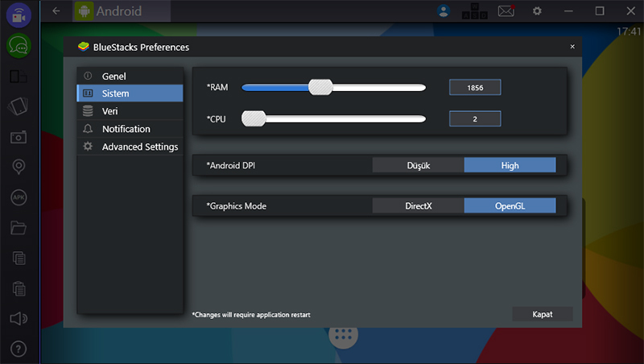The image size is (644, 364).
Task: Select the Android tab
Action: point(122,11)
